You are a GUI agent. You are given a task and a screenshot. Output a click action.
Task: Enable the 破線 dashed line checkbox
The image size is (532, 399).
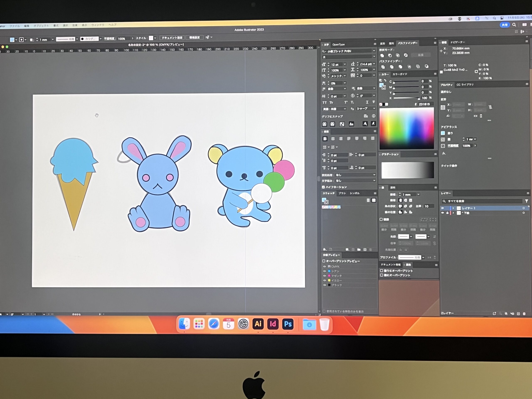[x=381, y=219]
